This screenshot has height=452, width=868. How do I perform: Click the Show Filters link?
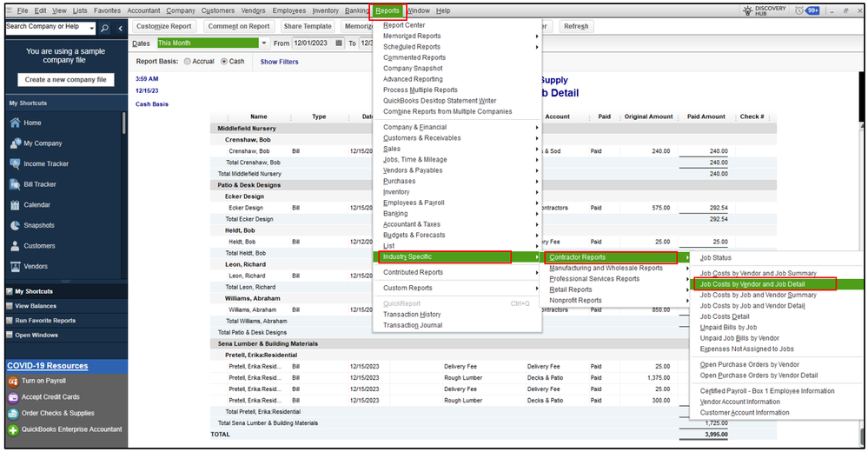pos(279,62)
